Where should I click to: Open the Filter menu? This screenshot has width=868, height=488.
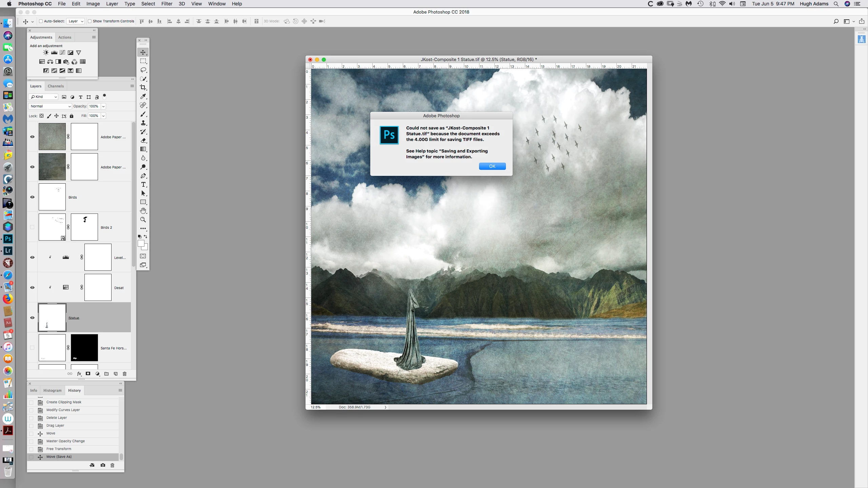[166, 4]
